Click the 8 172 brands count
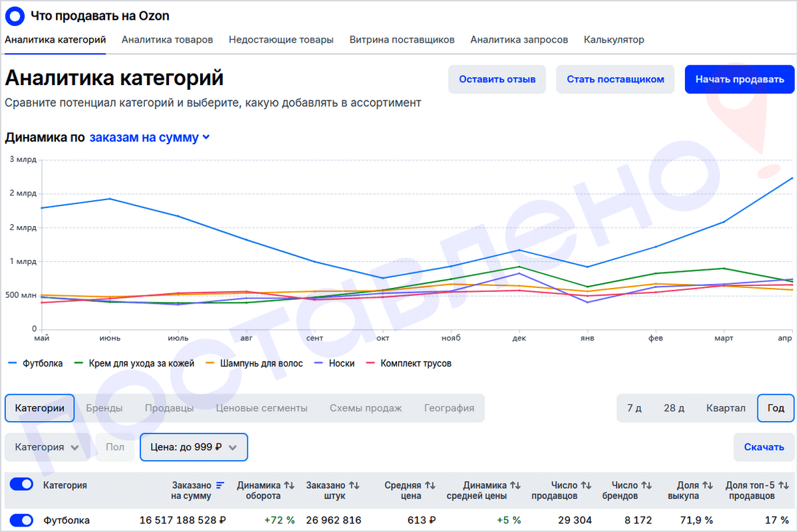 (638, 520)
